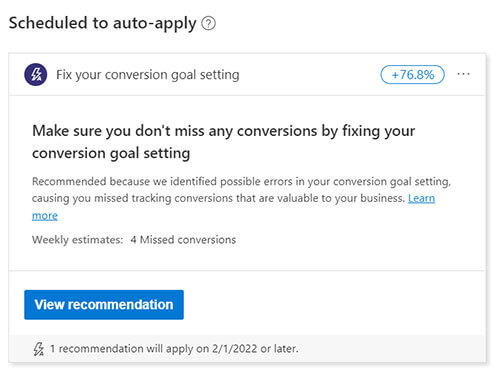Click the word "more" of the Learn more link
Screen dimensions: 500x371
pos(45,216)
